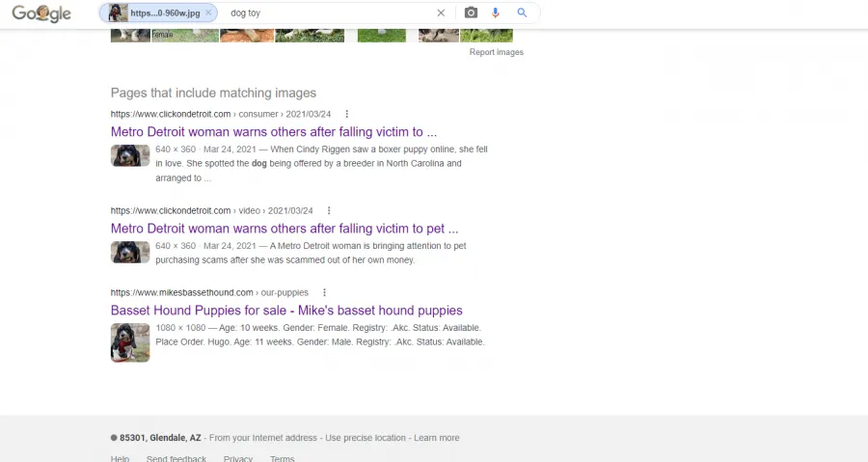Screen dimensions: 868x462
Task: Open search by image camera icon
Action: 471,13
